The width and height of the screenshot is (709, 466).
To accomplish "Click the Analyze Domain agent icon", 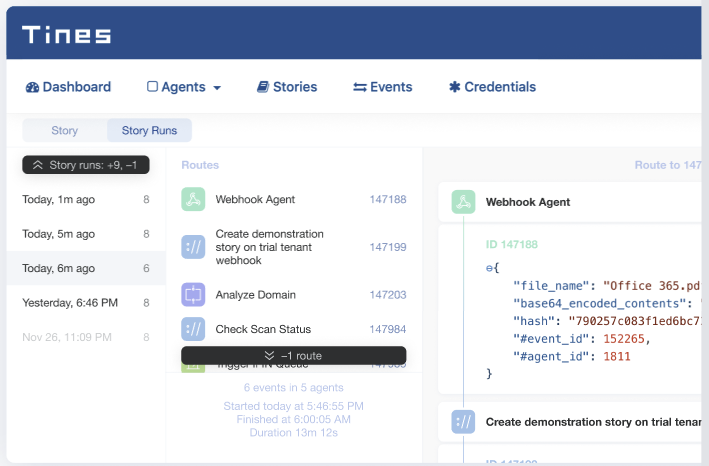I will coord(193,295).
